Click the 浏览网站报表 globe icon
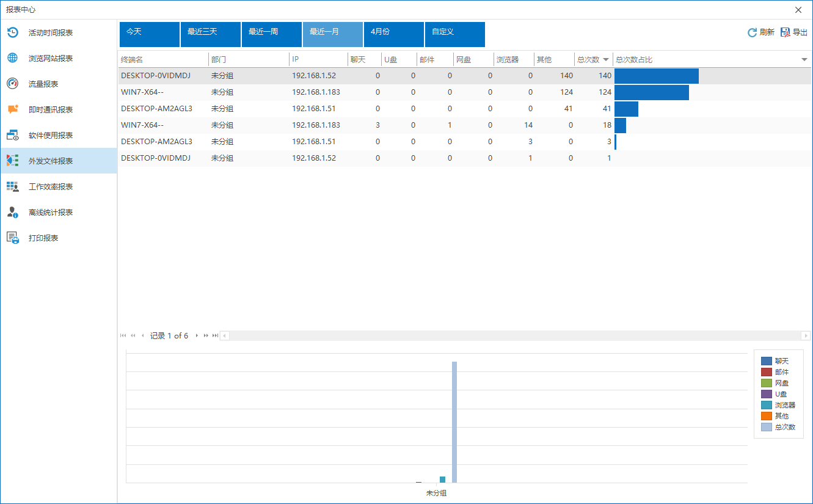813x504 pixels. (x=12, y=58)
